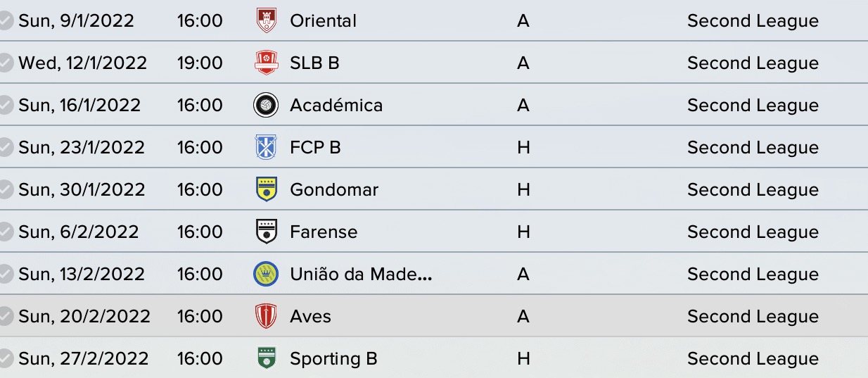Select the Sun, 6/2/2022 fixture date
Viewport: 868px width, 378px height.
[79, 232]
